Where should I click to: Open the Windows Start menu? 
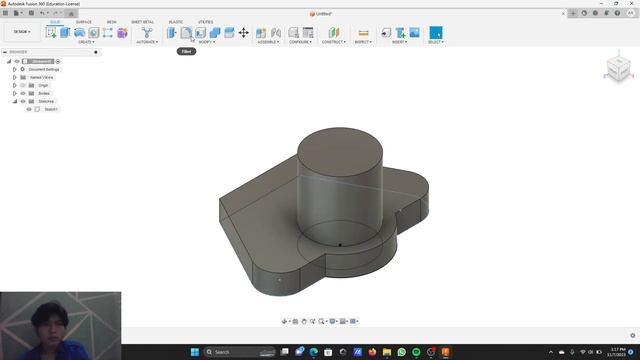[x=195, y=352]
